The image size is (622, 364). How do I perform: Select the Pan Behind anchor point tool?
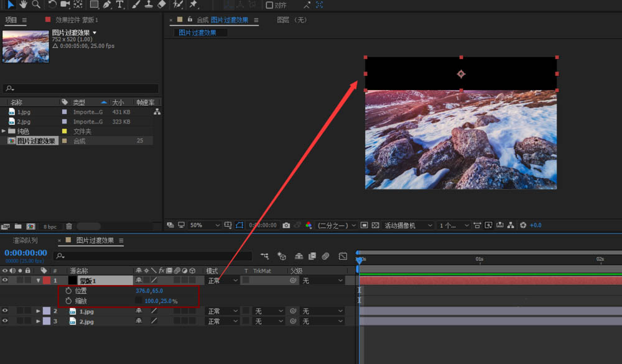point(78,4)
